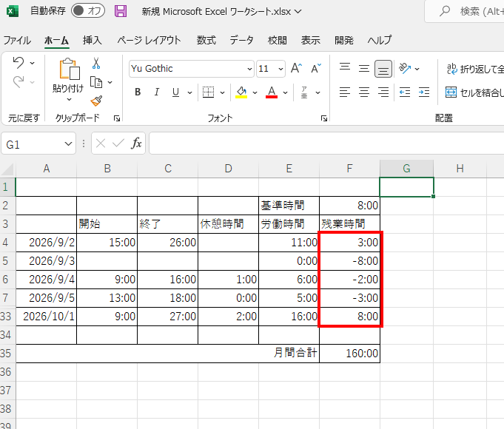Apply the cell borders icon
Screen dimensions: 504x429
[208, 92]
